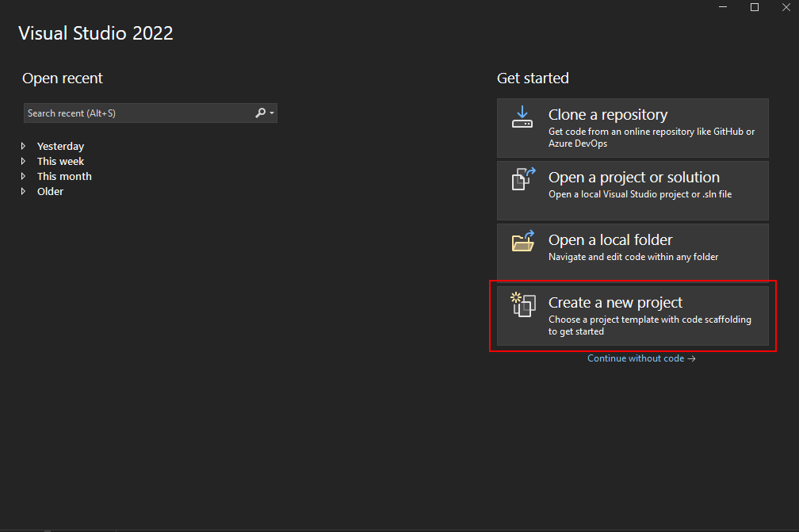Minimize the Visual Studio window
This screenshot has height=532, width=799.
[722, 7]
